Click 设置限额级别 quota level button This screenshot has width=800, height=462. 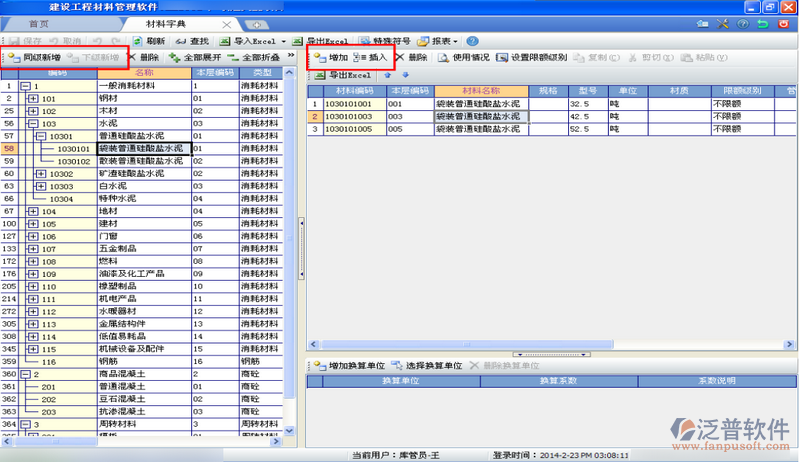pyautogui.click(x=531, y=58)
